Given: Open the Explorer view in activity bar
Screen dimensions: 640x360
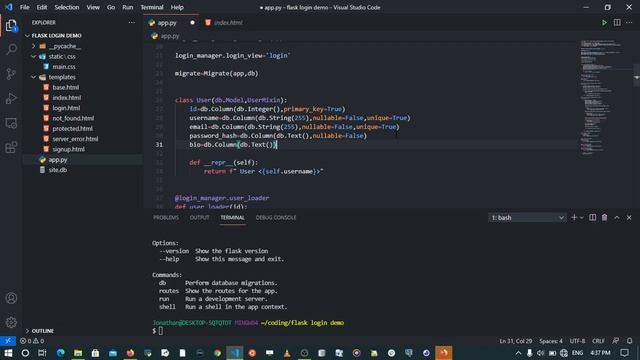Looking at the screenshot, I should (x=11, y=26).
